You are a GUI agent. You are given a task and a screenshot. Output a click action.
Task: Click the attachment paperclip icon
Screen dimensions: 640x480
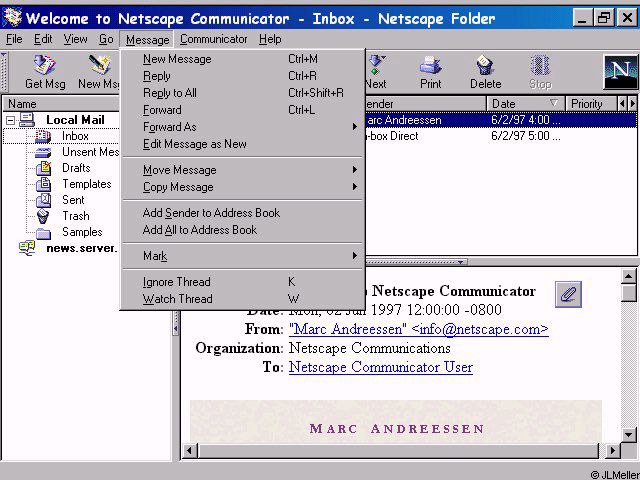(568, 294)
